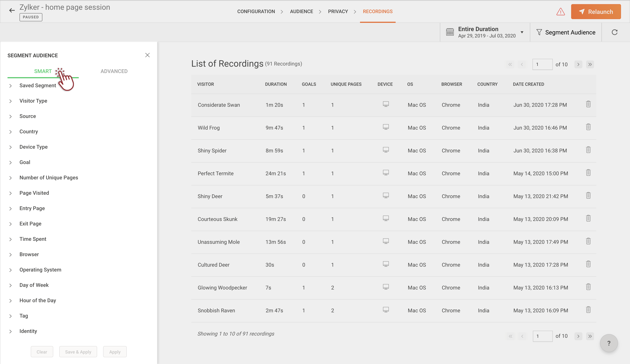The height and width of the screenshot is (364, 630).
Task: Click the refresh recordings icon
Action: 614,32
